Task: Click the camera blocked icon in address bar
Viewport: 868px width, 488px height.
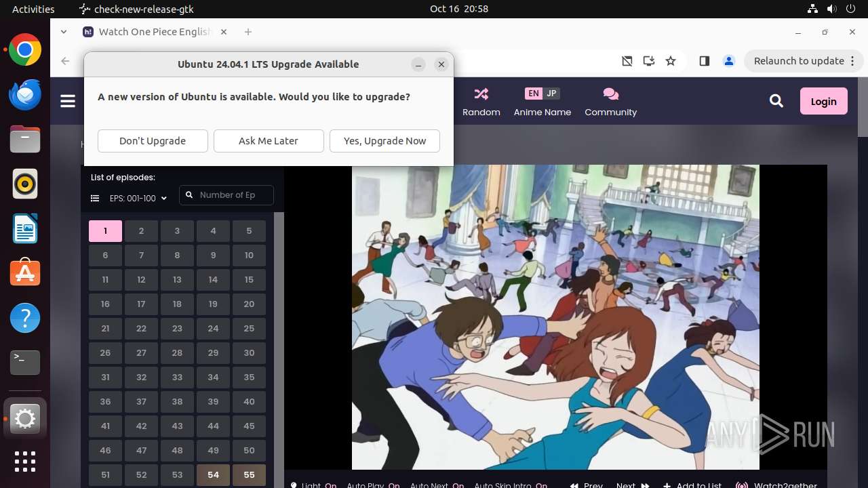Action: click(627, 61)
